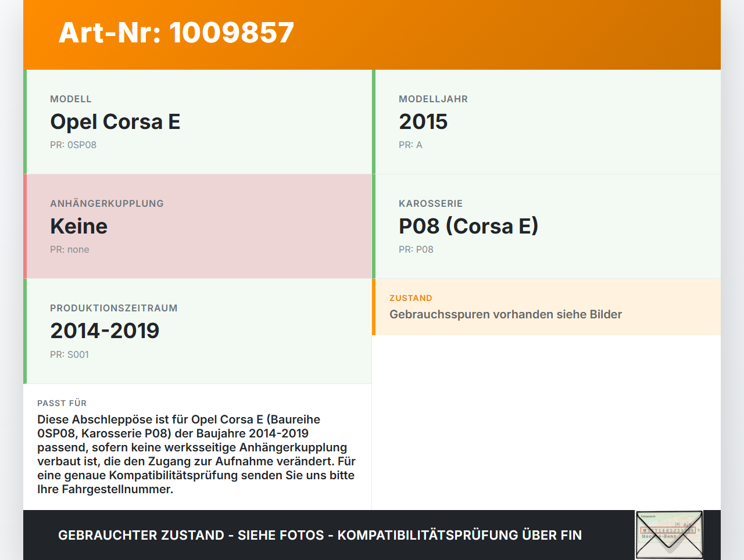
Task: Click the 'PR: A' code
Action: pos(410,145)
